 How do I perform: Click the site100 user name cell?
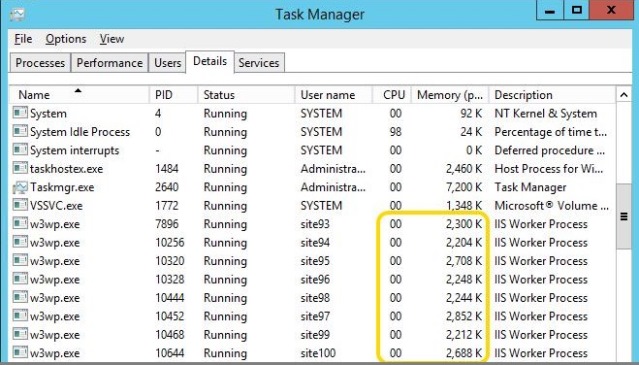318,353
